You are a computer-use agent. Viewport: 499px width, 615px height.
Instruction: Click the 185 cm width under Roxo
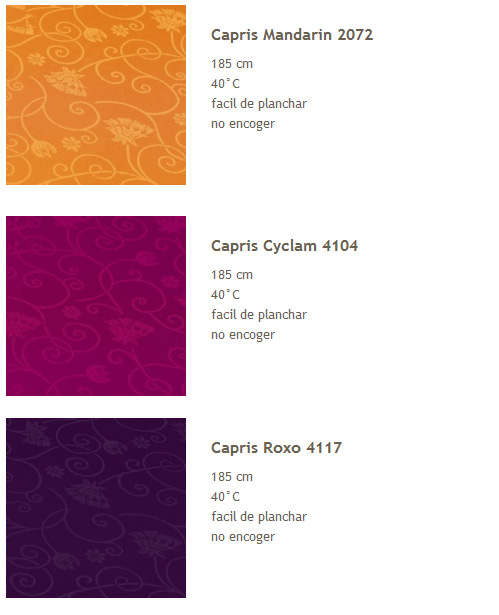pos(232,477)
